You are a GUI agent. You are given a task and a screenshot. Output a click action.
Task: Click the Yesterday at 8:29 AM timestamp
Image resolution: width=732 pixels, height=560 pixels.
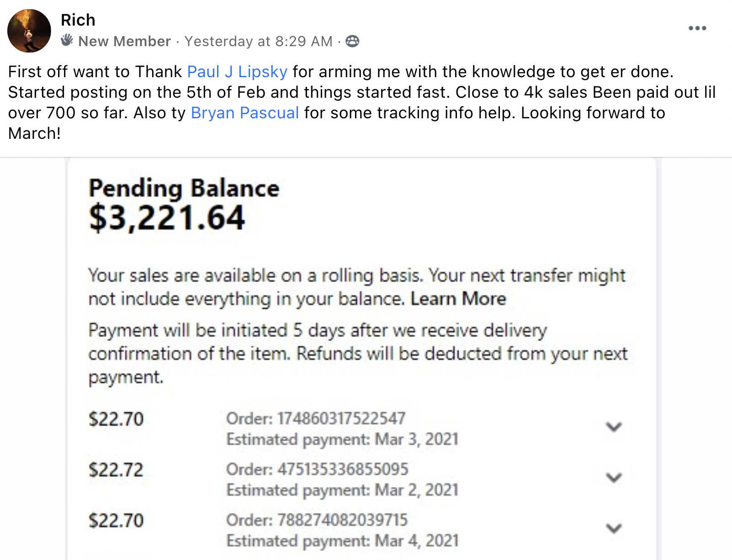tap(259, 41)
